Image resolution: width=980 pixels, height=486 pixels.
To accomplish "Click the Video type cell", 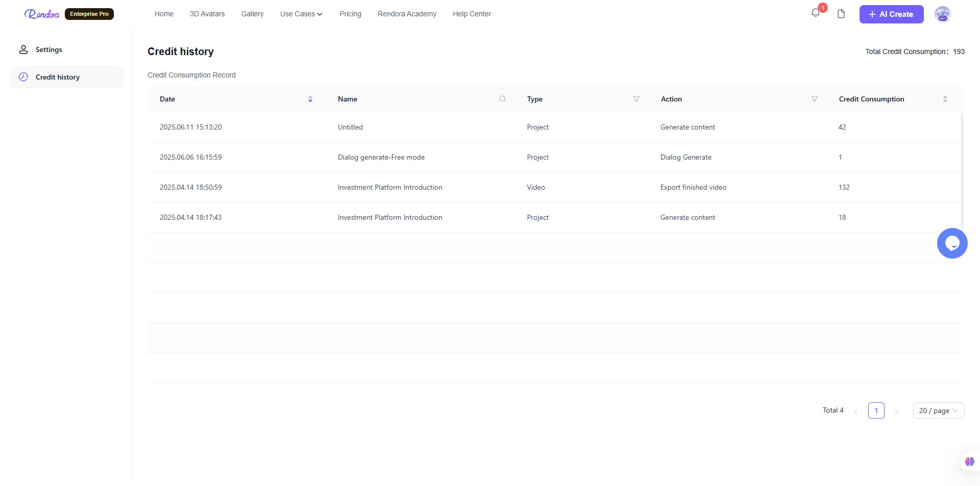I will pos(536,187).
